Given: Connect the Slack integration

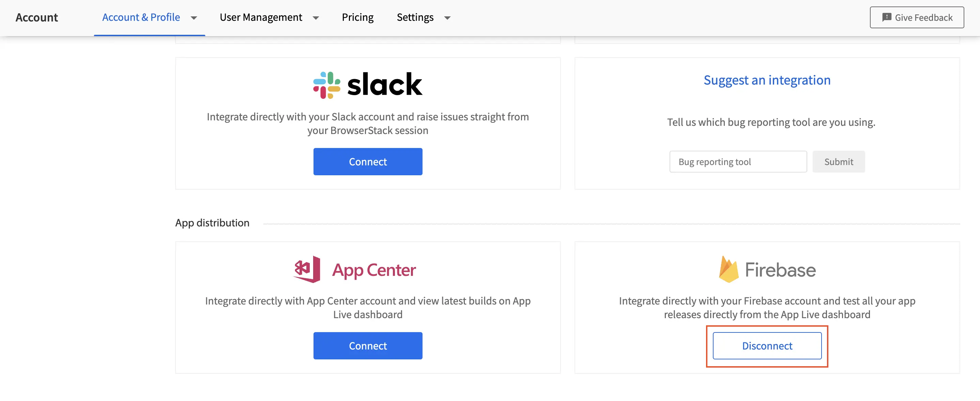Looking at the screenshot, I should click(x=367, y=162).
